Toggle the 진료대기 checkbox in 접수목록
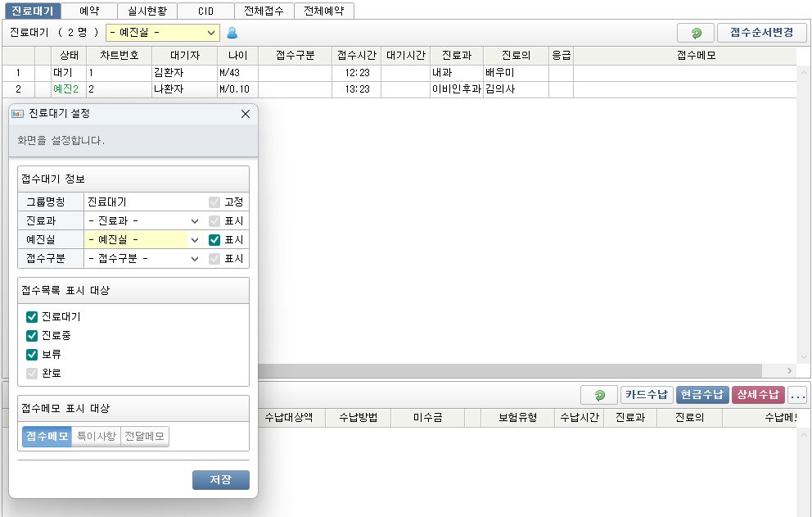This screenshot has width=812, height=517. pos(32,317)
